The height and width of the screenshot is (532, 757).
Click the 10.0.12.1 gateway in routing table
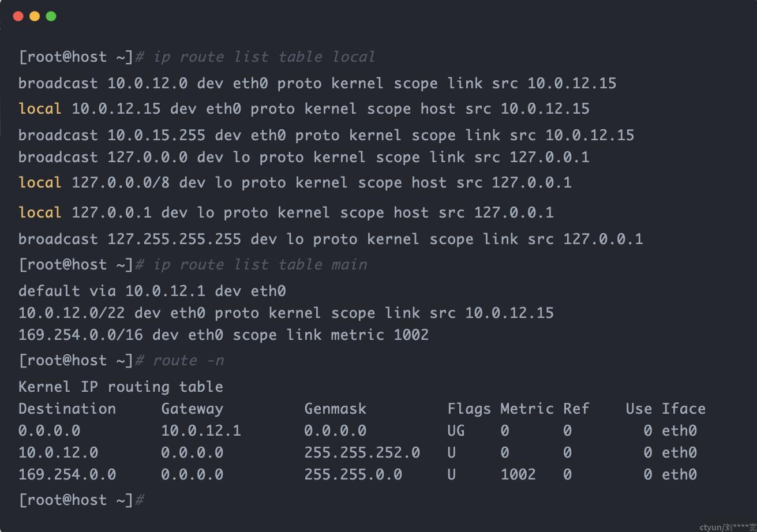pos(201,430)
